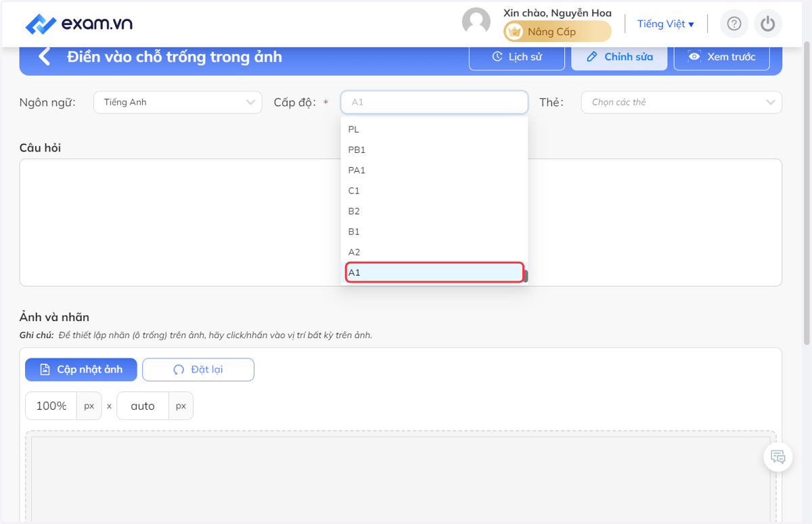
Task: Click the dropdown list scrollbar thumb
Action: tap(525, 276)
